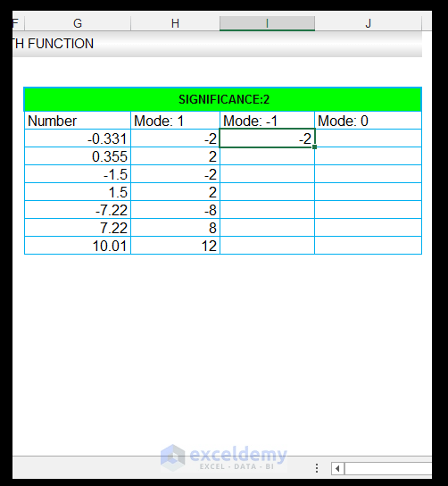Click the fill handle of the selected cell
Viewport: 448px width, 486px height.
pos(314,147)
